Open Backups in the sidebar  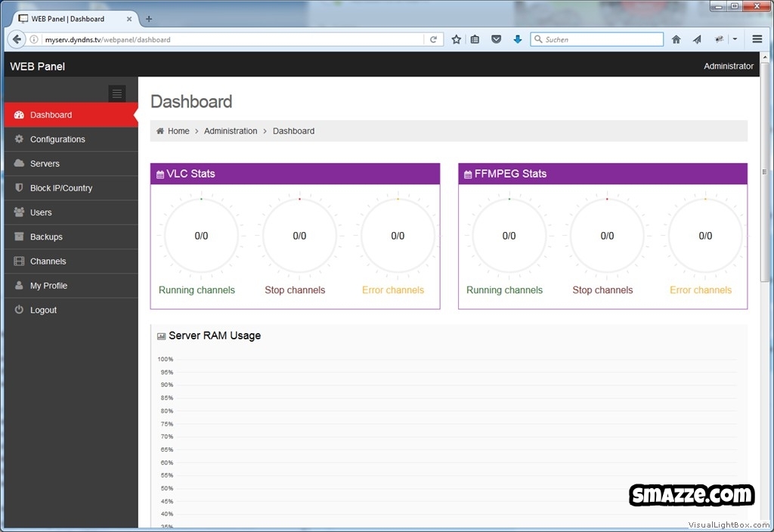pyautogui.click(x=71, y=237)
